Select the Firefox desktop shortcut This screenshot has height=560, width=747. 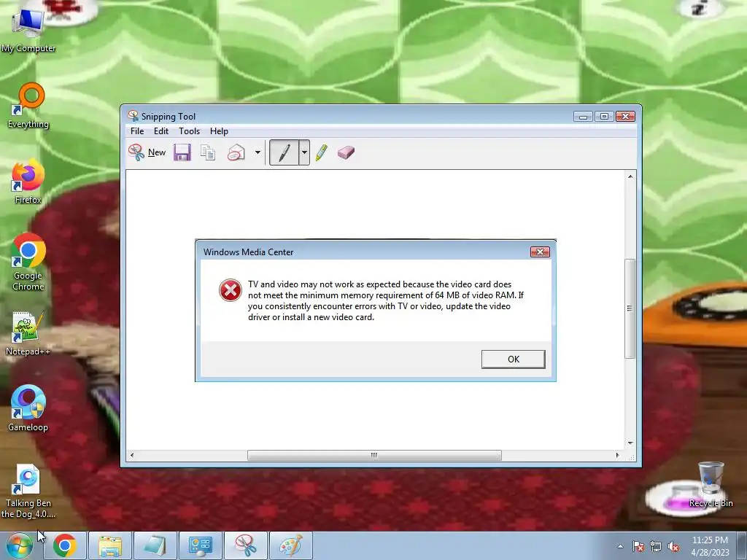[28, 182]
